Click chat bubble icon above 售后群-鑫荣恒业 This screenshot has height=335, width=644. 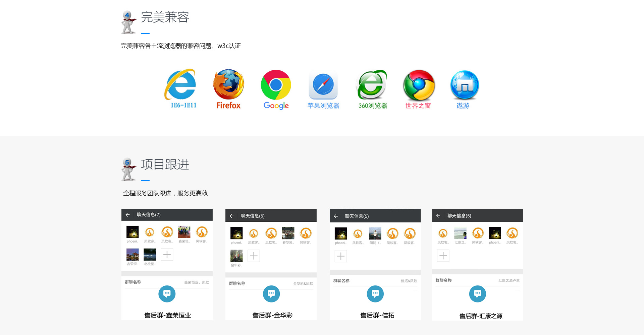pyautogui.click(x=167, y=294)
